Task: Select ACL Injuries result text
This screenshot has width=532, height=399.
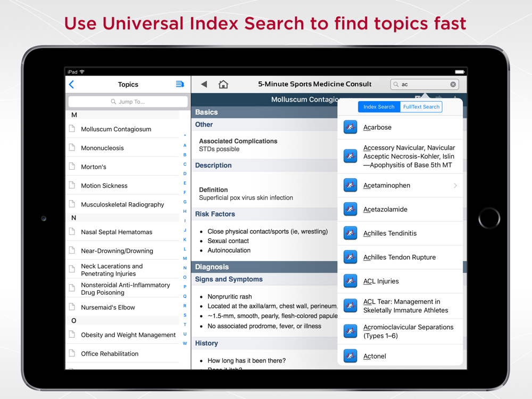Action: pyautogui.click(x=381, y=281)
